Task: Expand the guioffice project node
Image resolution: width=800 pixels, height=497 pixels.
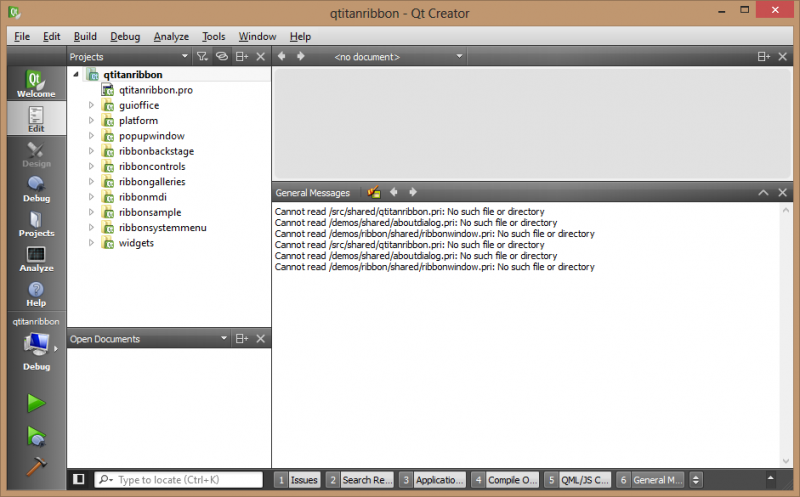Action: pyautogui.click(x=90, y=105)
